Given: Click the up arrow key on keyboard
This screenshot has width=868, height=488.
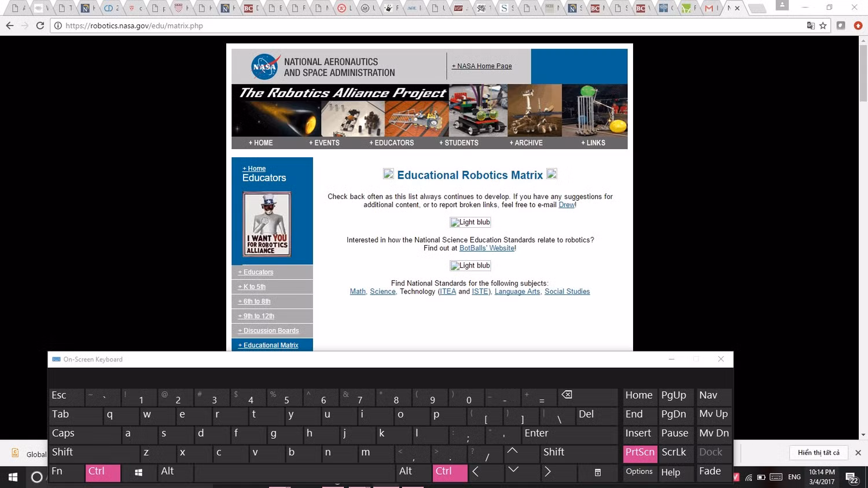Looking at the screenshot, I should coord(512,453).
